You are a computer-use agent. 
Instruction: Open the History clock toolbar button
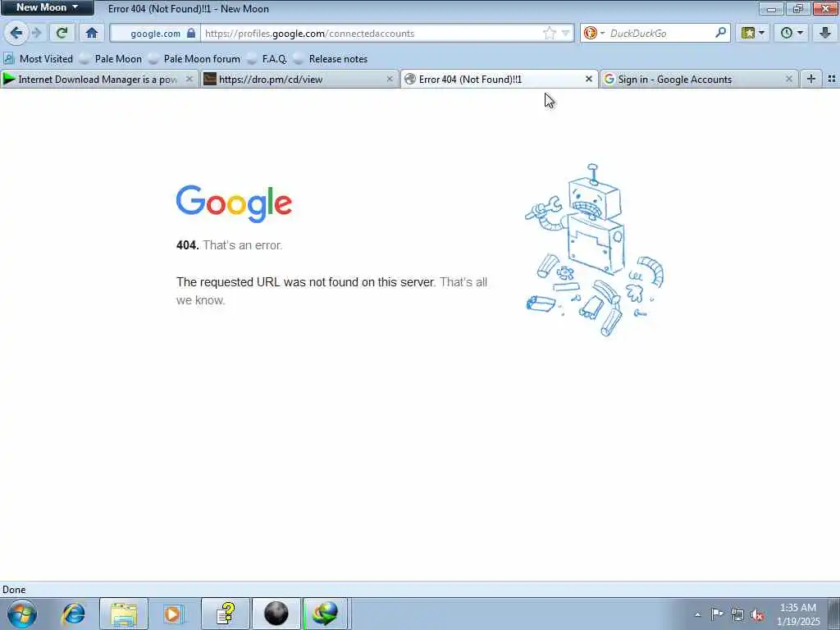point(792,33)
